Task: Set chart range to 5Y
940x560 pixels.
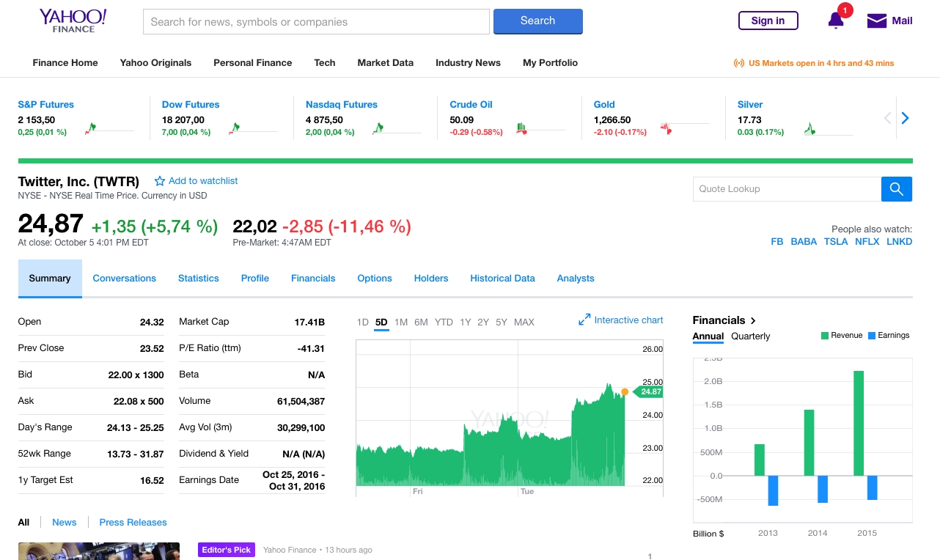Action: click(502, 323)
